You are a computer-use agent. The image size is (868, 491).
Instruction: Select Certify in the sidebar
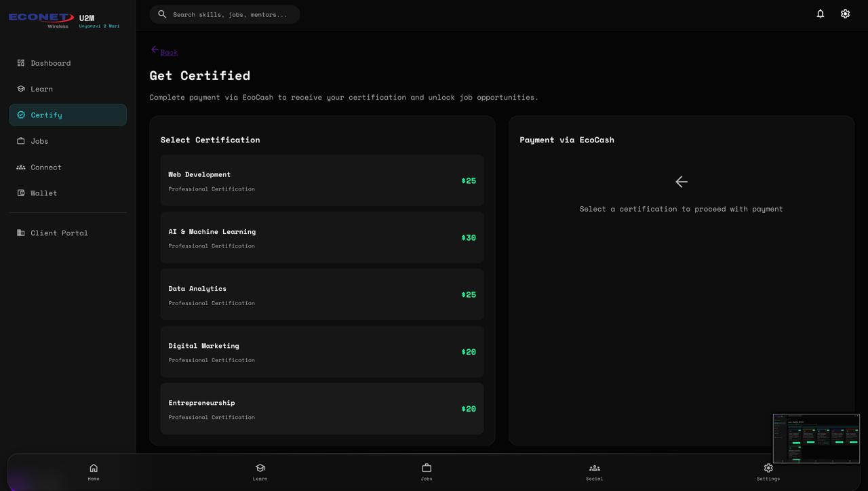pyautogui.click(x=68, y=115)
